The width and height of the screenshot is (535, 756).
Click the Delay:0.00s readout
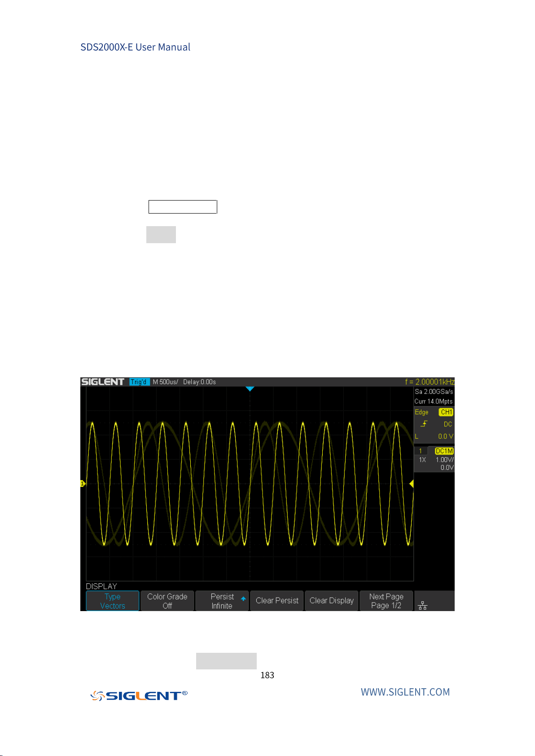pyautogui.click(x=199, y=382)
